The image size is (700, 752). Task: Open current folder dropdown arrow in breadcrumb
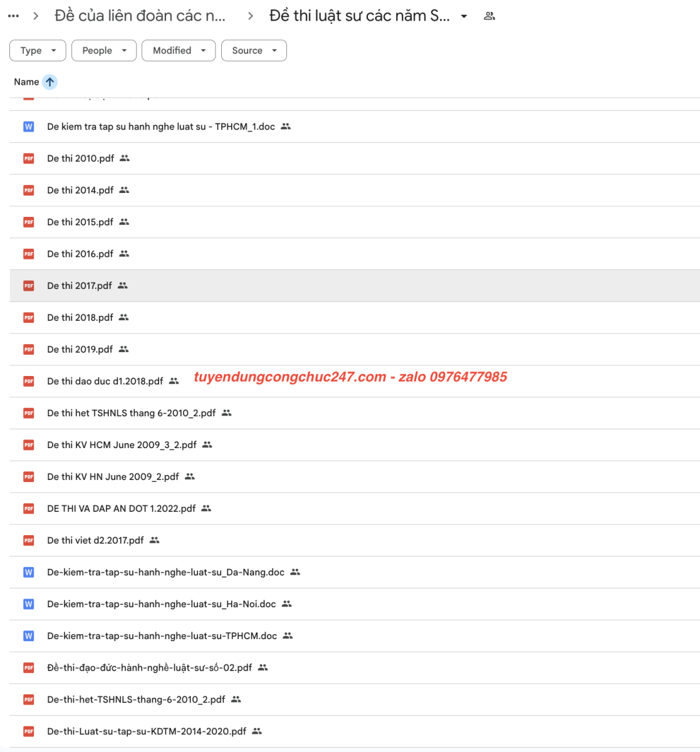click(464, 16)
